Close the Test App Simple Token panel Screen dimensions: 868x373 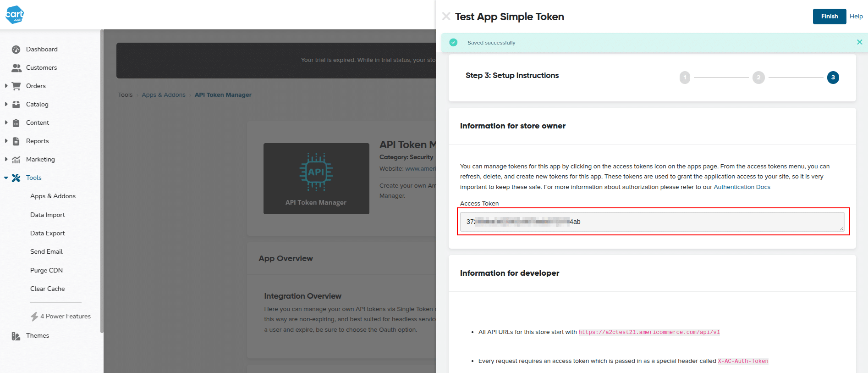tap(446, 17)
